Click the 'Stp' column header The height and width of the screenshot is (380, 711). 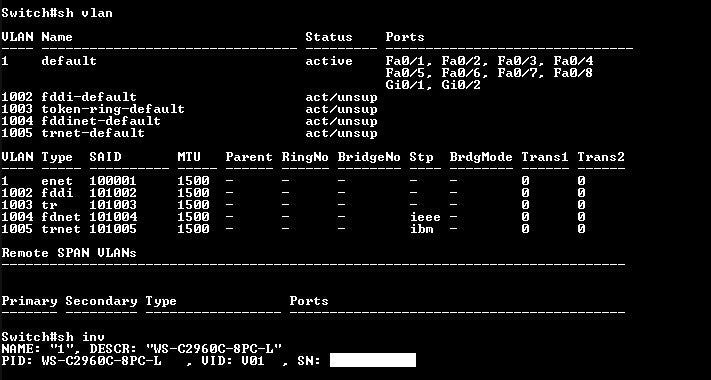421,157
